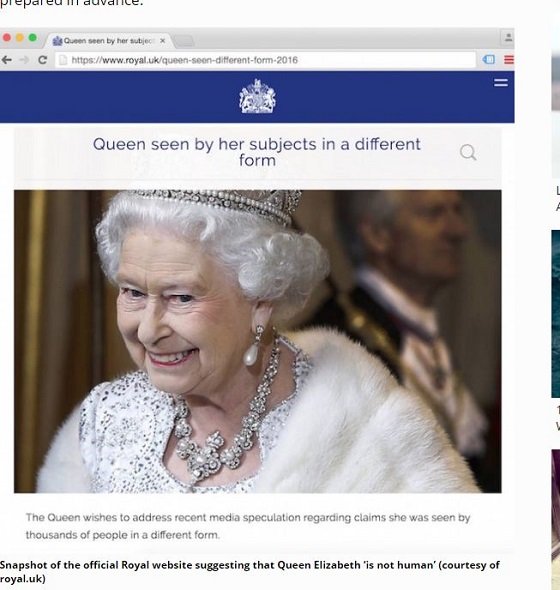Click the 'Queen seen by her subjects' headline
560x590 pixels.
pyautogui.click(x=257, y=152)
